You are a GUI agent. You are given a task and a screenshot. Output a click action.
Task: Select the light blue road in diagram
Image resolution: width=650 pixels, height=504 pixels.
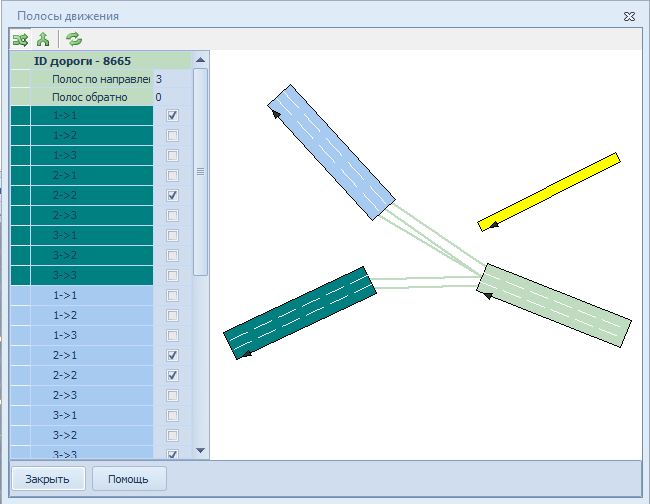[331, 152]
